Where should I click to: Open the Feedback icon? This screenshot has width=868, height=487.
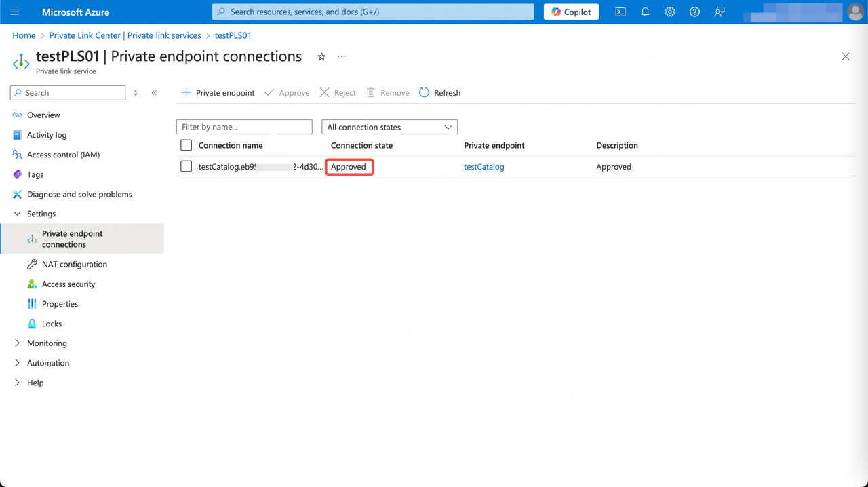pos(719,12)
